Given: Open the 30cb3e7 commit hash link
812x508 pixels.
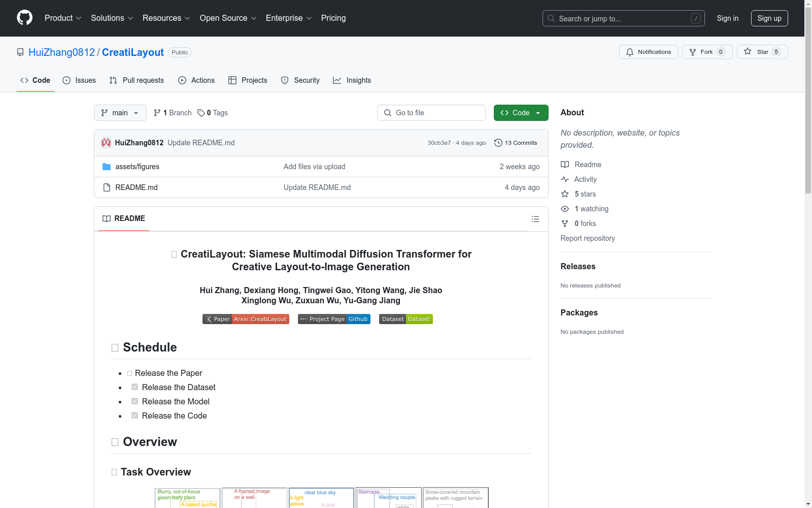Looking at the screenshot, I should coord(439,143).
